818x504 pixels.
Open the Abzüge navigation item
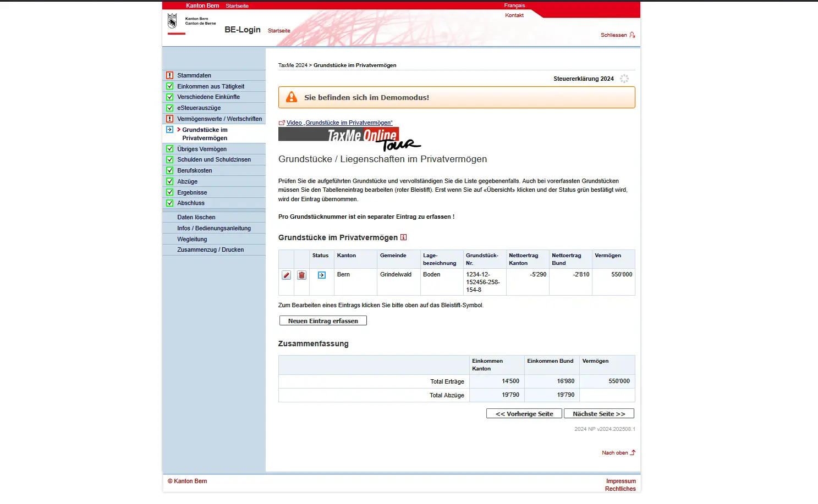tap(187, 181)
